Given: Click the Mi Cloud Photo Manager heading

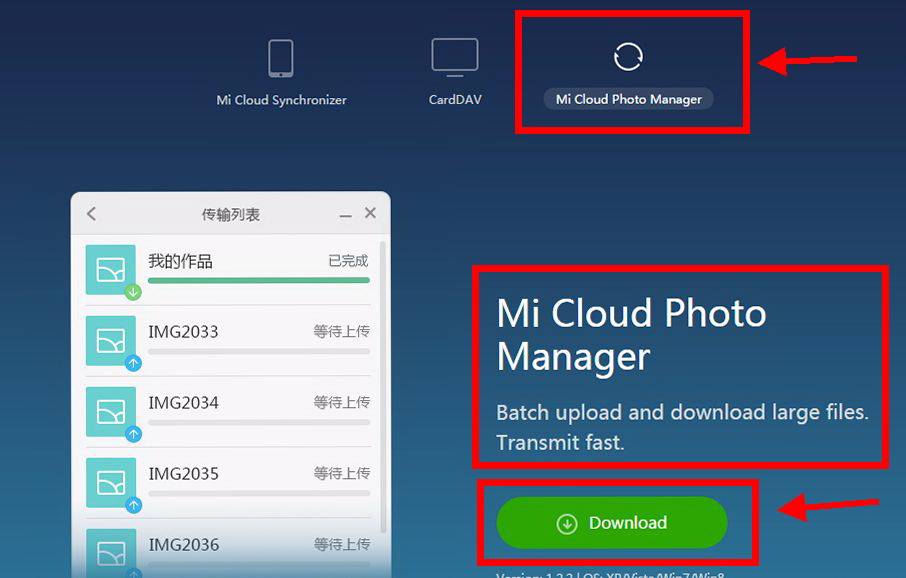Looking at the screenshot, I should [x=631, y=335].
